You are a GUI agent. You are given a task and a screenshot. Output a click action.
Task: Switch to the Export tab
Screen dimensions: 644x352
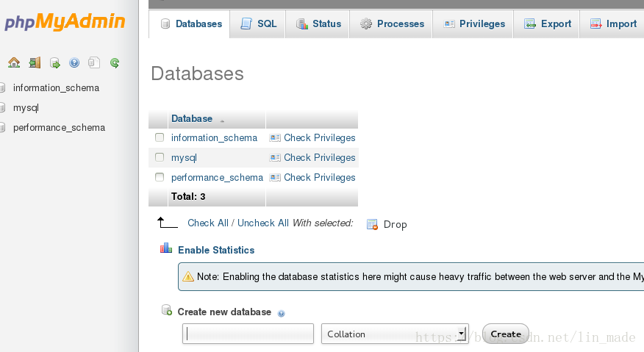[548, 24]
